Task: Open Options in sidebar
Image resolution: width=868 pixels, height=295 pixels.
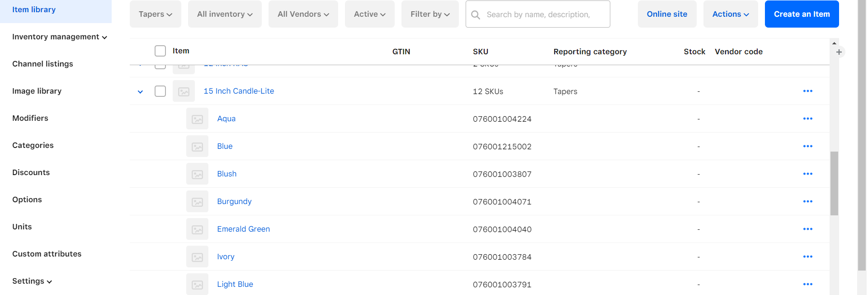Action: point(27,200)
